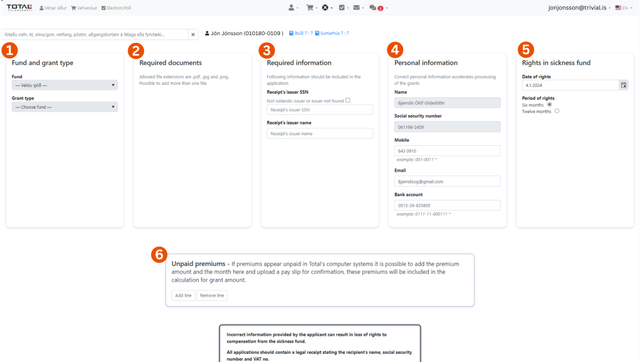Image resolution: width=644 pixels, height=362 pixels.
Task: Open calendar picker for Date of rights
Action: point(623,85)
